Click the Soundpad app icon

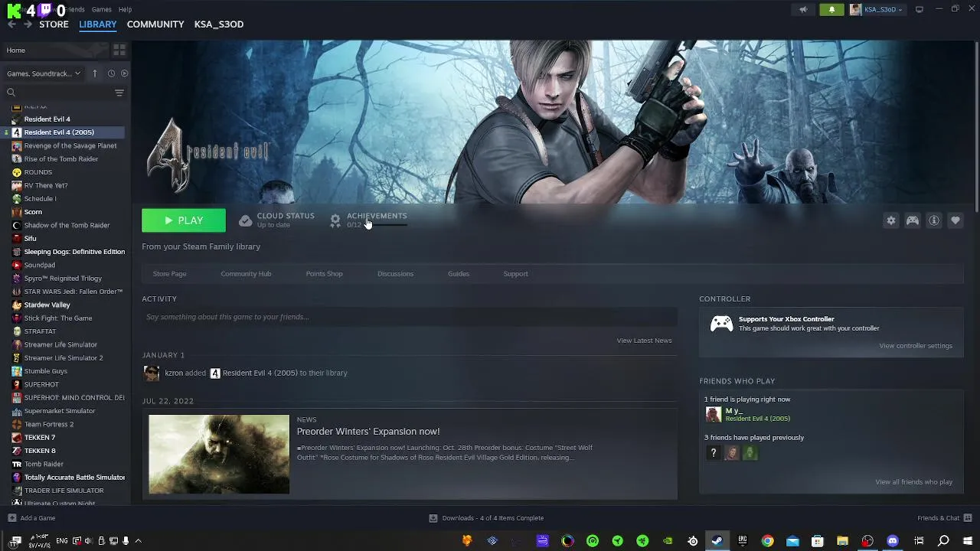pos(17,266)
